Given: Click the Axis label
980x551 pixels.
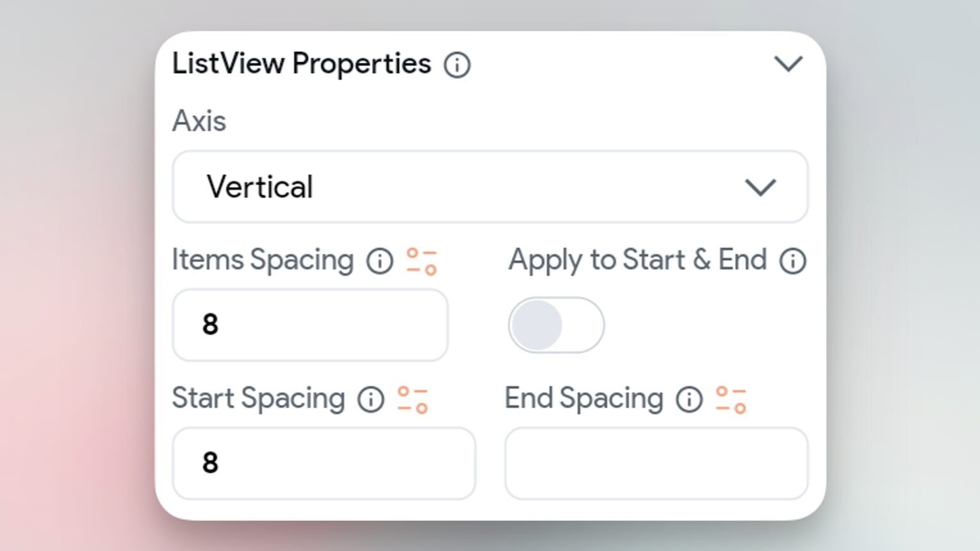Looking at the screenshot, I should 199,121.
